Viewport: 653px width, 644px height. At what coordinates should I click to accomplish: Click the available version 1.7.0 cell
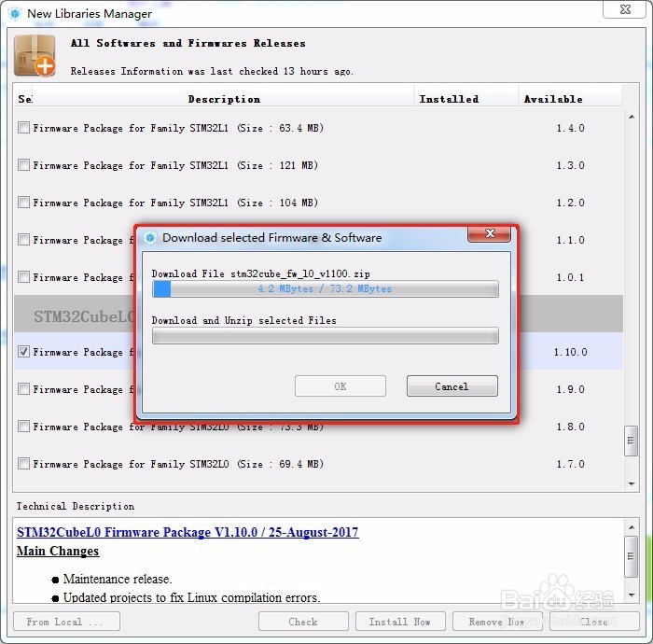[570, 464]
